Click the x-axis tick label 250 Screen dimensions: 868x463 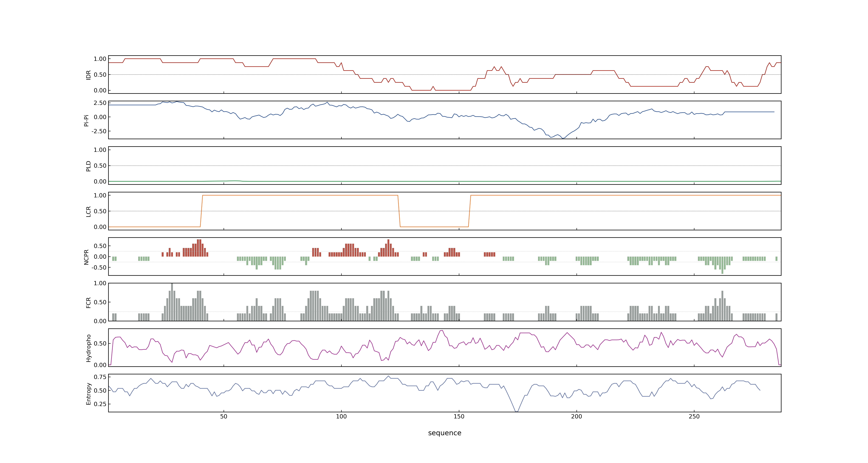694,416
